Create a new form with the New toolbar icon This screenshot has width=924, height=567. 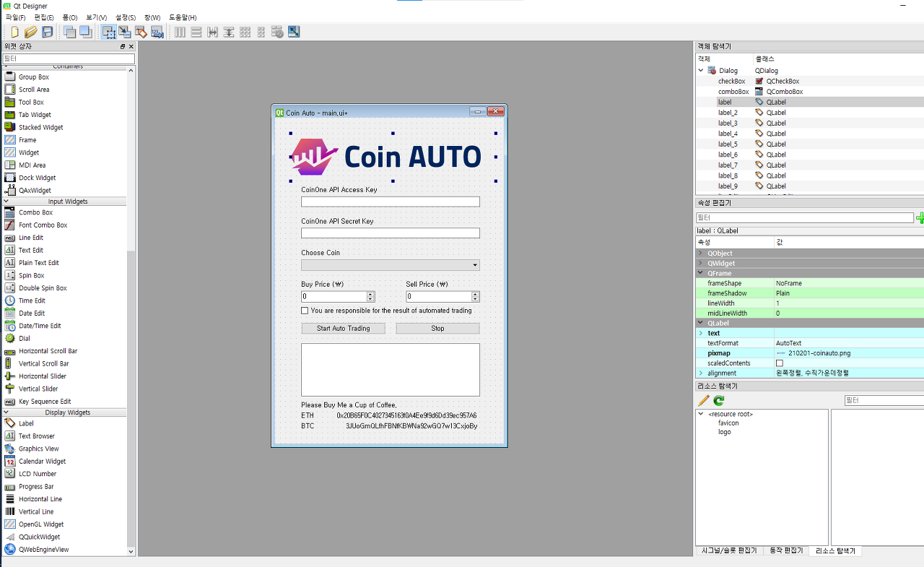pyautogui.click(x=14, y=32)
